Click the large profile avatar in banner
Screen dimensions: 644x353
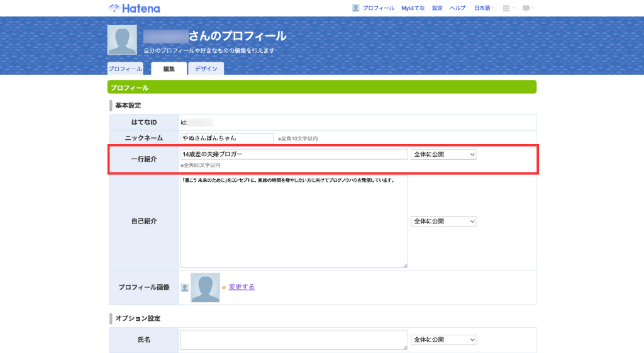coord(122,40)
